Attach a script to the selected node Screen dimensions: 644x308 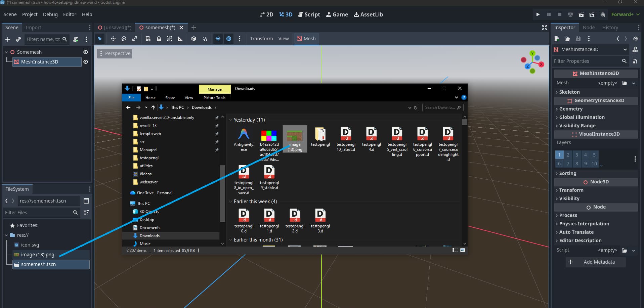coord(76,39)
